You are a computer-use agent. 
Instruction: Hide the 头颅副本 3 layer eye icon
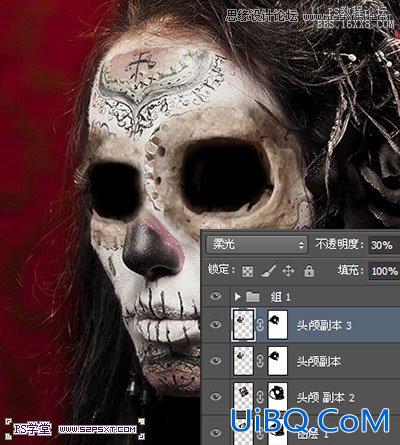(x=216, y=324)
